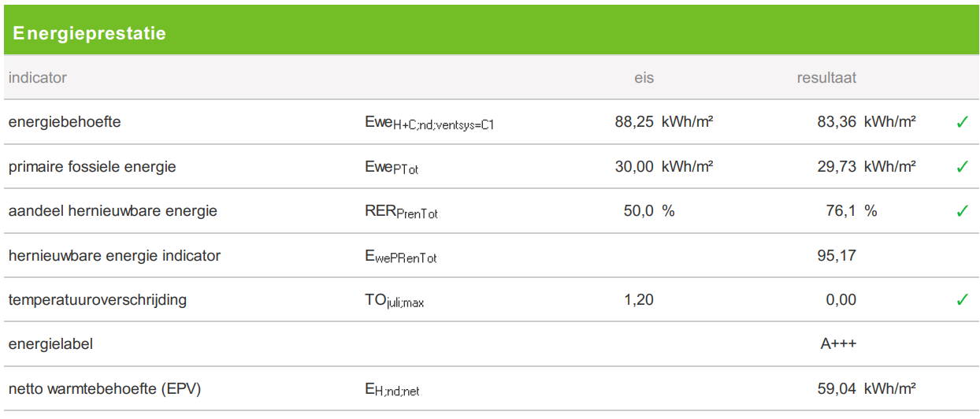Viewport: 980px width, 419px height.
Task: Click the resultaat column header
Action: (826, 78)
